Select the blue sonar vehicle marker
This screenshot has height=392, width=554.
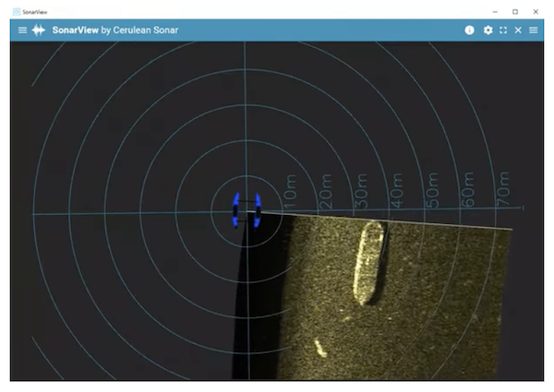tap(247, 210)
